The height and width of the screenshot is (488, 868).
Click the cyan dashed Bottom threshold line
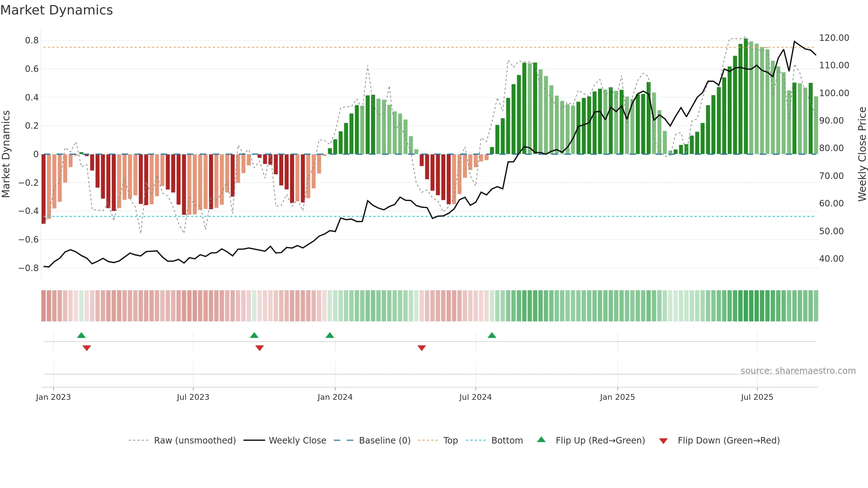click(429, 217)
